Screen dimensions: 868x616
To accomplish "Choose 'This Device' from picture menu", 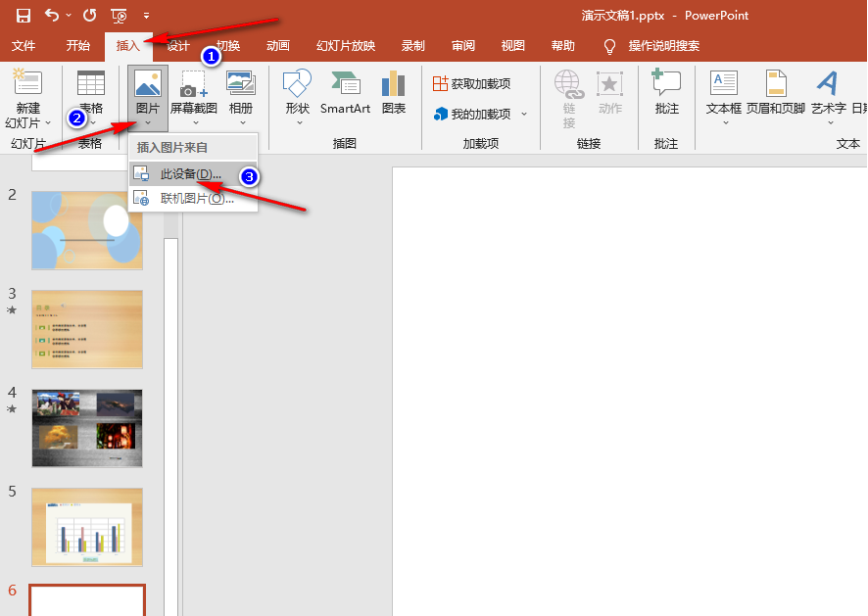I will [190, 174].
